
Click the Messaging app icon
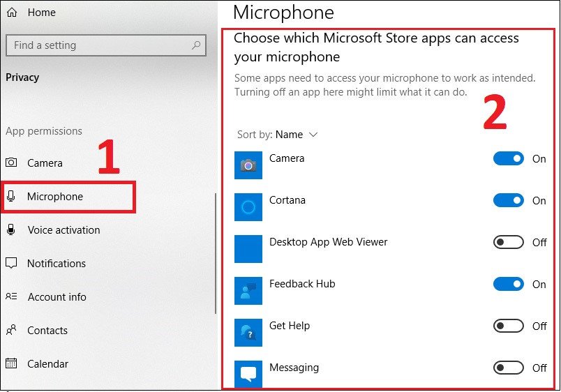[248, 373]
